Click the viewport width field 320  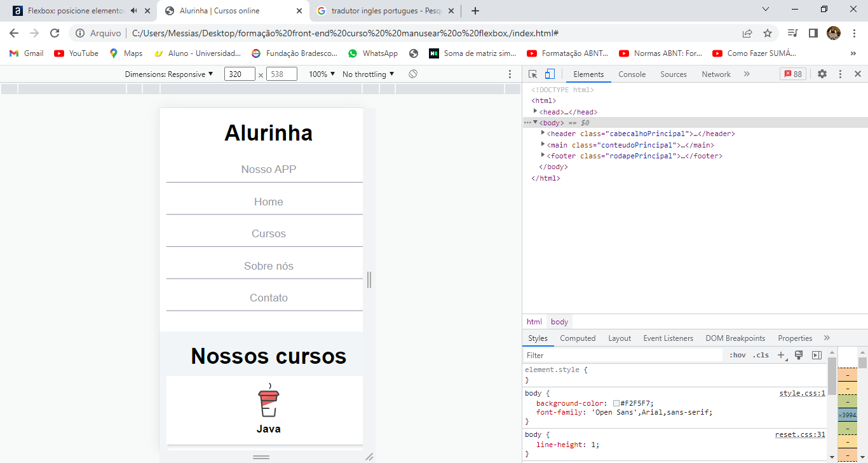click(240, 74)
